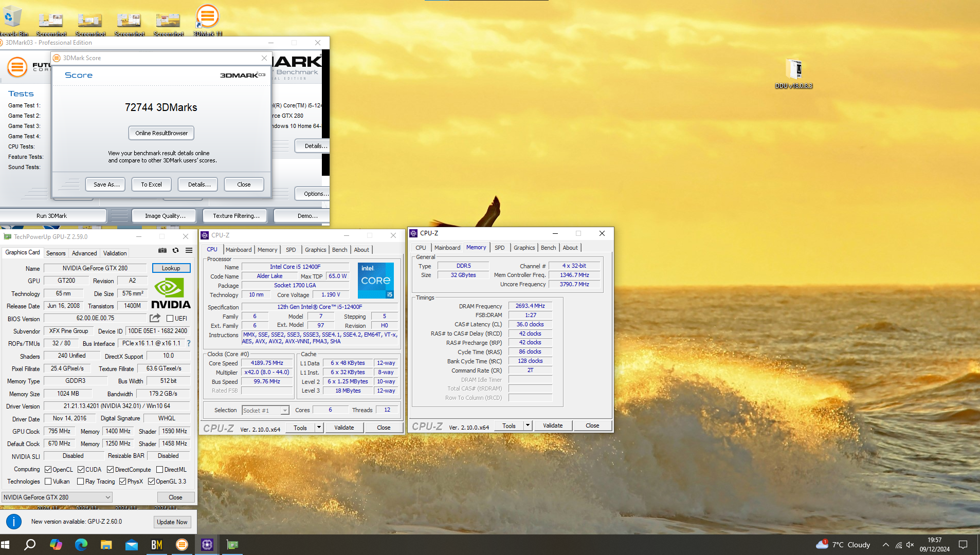Open taskbar Search
The image size is (980, 555).
30,545
